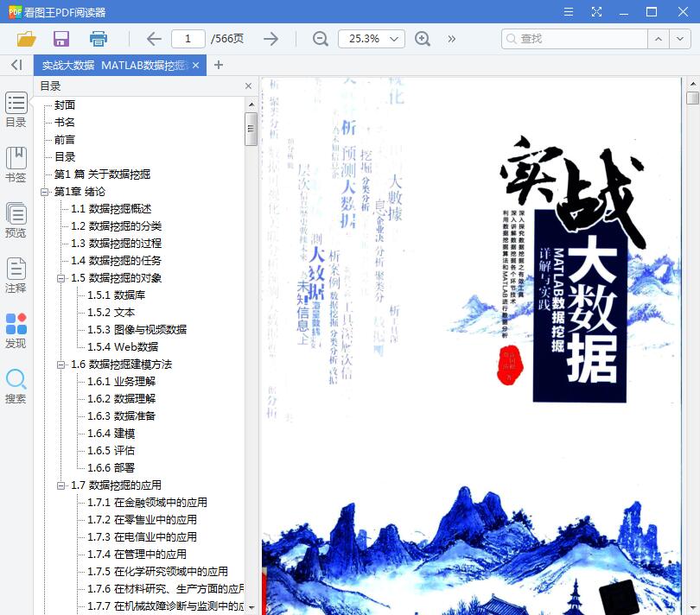Go to section 1.7.4 在管理中的应用

pyautogui.click(x=137, y=555)
